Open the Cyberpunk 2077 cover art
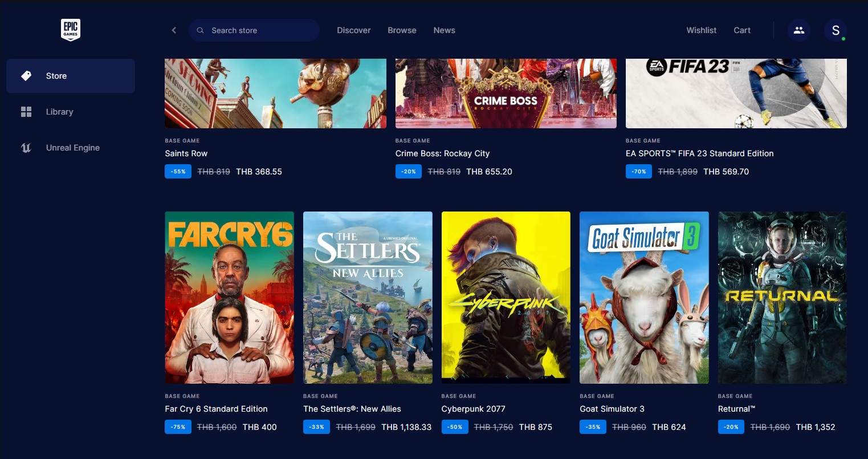The height and width of the screenshot is (459, 868). pos(506,298)
